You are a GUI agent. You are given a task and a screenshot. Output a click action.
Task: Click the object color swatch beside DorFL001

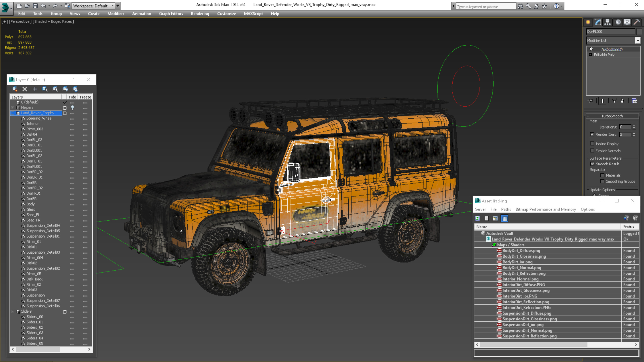click(639, 32)
